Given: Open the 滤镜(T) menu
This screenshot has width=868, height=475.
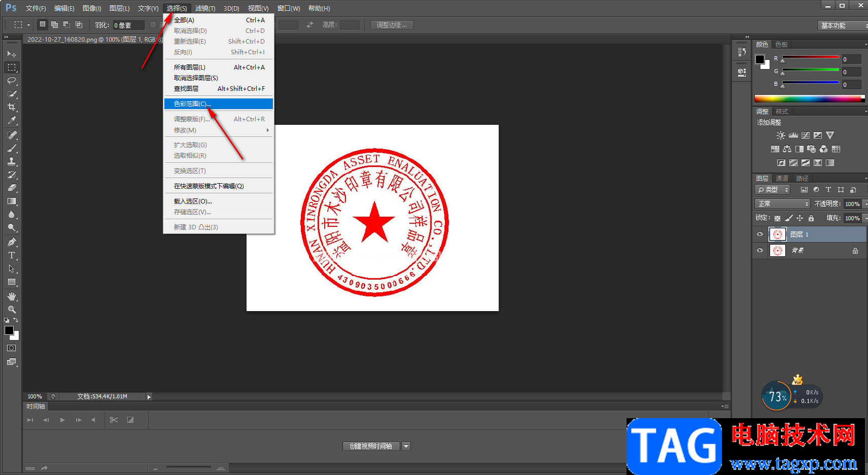Looking at the screenshot, I should click(x=205, y=8).
